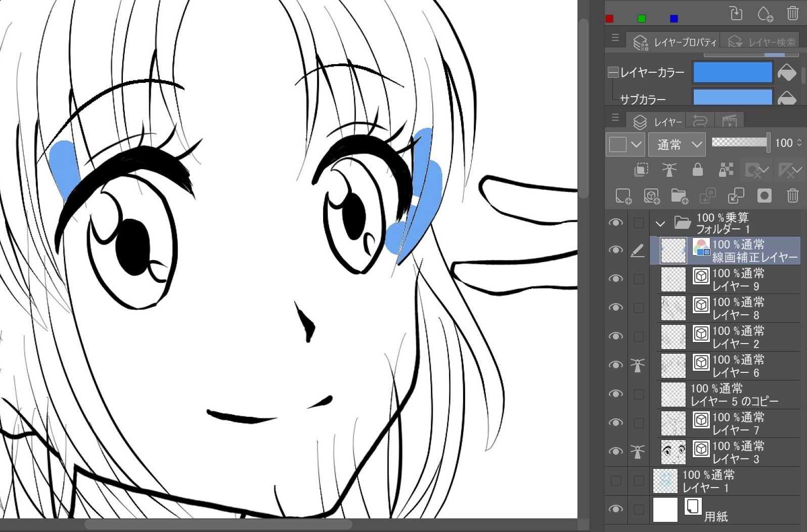Click the import page icon at top
The width and height of the screenshot is (807, 532).
[737, 13]
